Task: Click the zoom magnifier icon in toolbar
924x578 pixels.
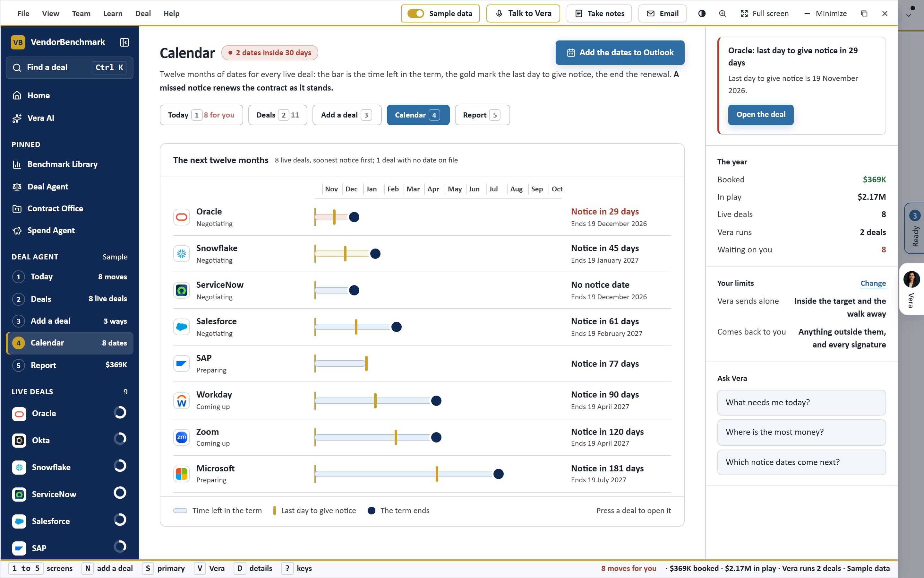Action: [x=723, y=13]
